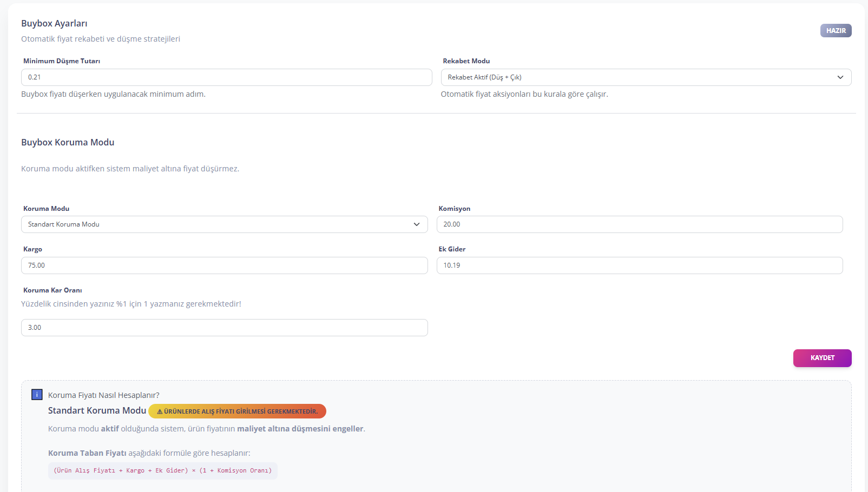Click 'Koruma Fiyatı Nasıl Hesaplanır?' text

click(x=104, y=395)
